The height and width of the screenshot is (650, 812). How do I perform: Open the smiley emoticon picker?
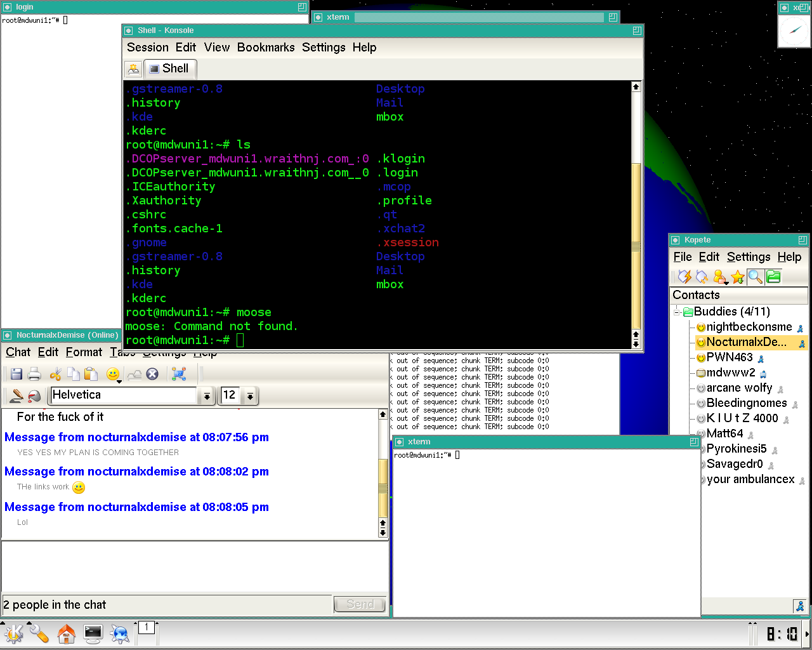[x=114, y=375]
